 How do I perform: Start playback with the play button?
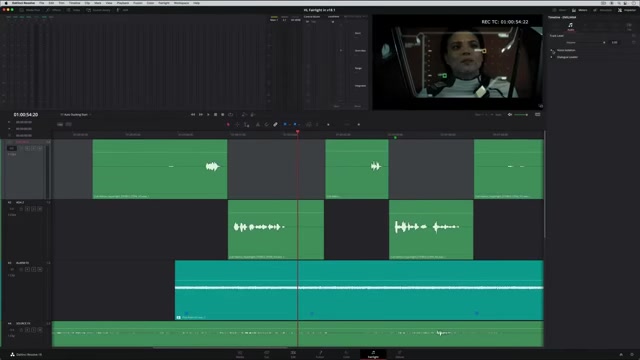click(x=208, y=115)
